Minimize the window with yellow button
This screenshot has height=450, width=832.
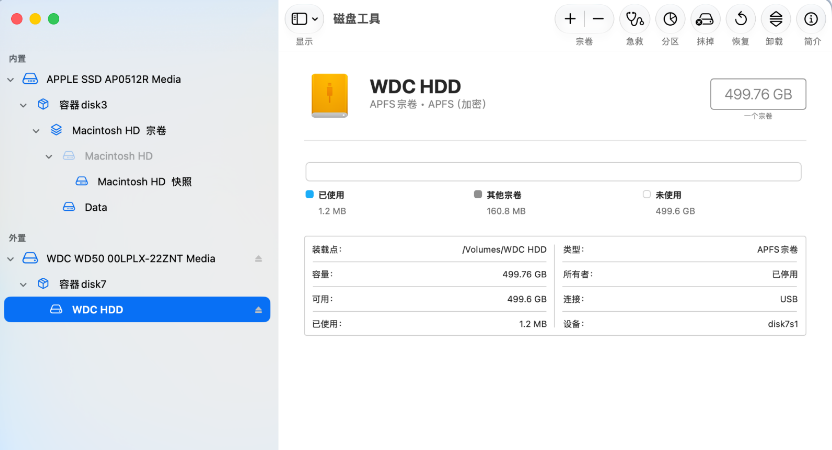(x=35, y=19)
